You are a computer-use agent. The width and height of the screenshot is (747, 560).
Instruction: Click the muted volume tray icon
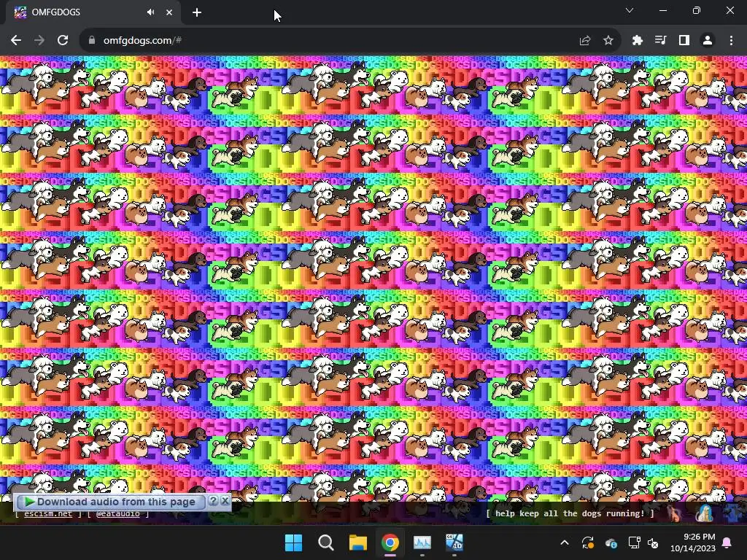653,542
